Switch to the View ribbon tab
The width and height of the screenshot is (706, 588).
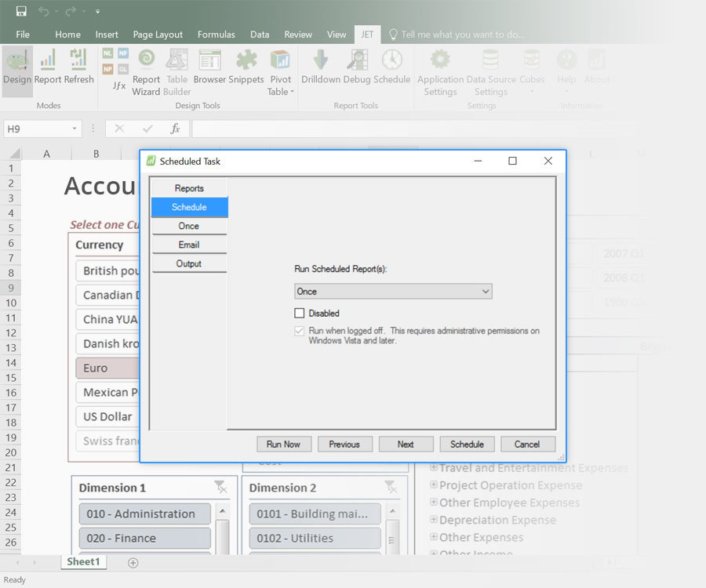click(x=337, y=34)
